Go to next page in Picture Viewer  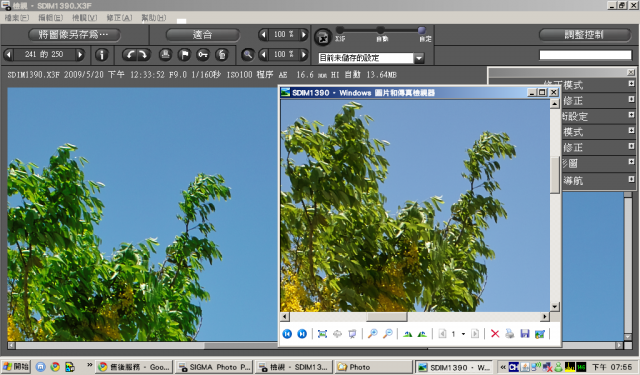coord(475,334)
